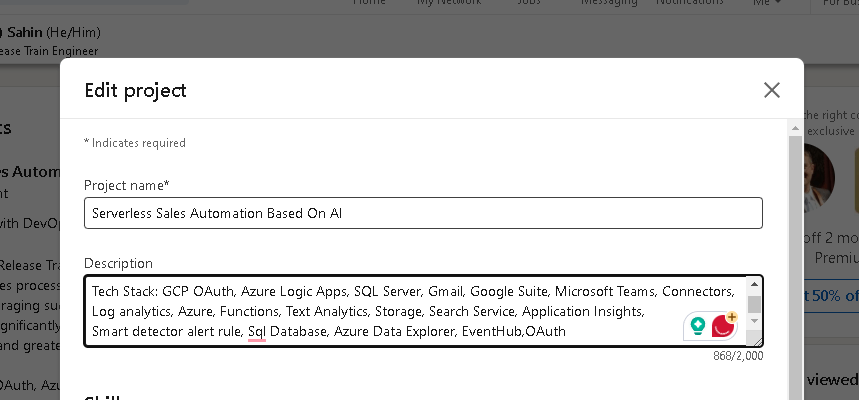Click the Description label
The image size is (859, 400).
coord(118,263)
